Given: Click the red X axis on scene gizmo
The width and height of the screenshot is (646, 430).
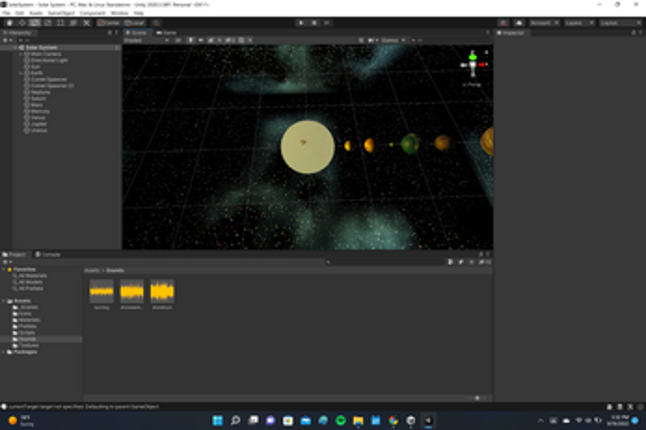Looking at the screenshot, I should (482, 65).
